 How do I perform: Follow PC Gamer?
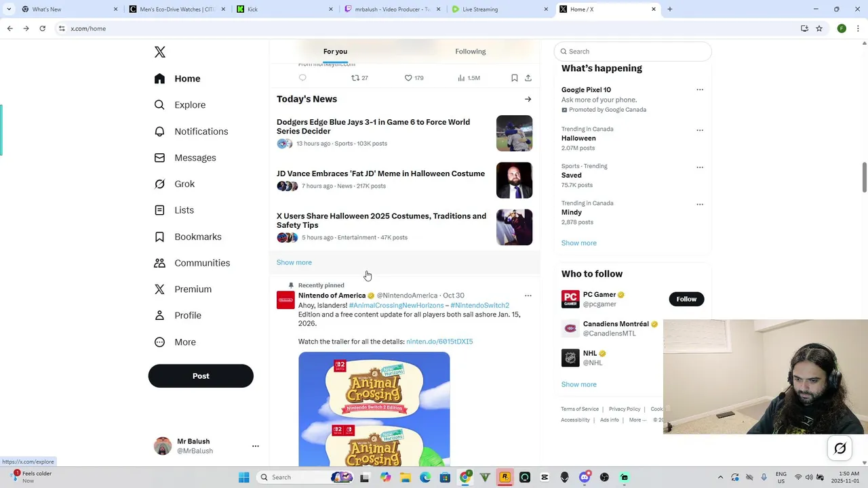click(x=686, y=299)
